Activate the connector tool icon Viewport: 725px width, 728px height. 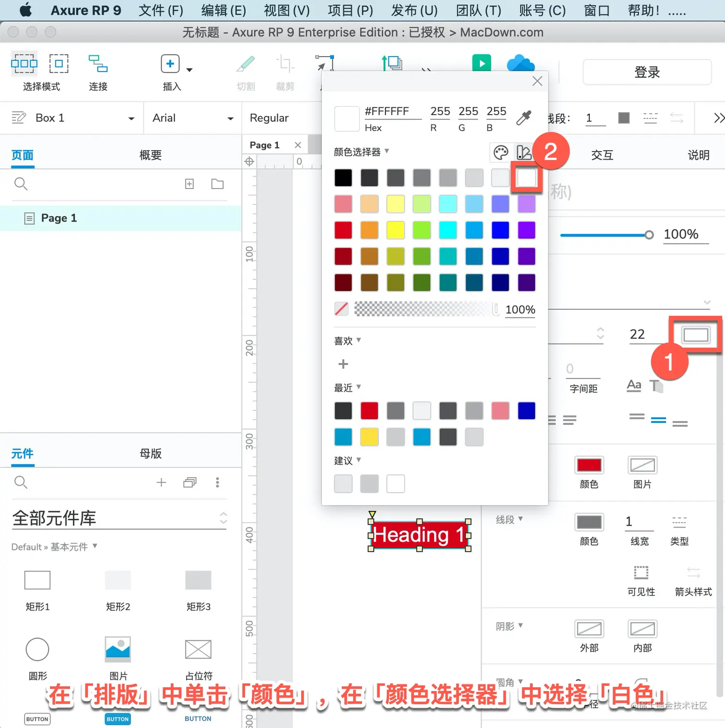(x=98, y=64)
